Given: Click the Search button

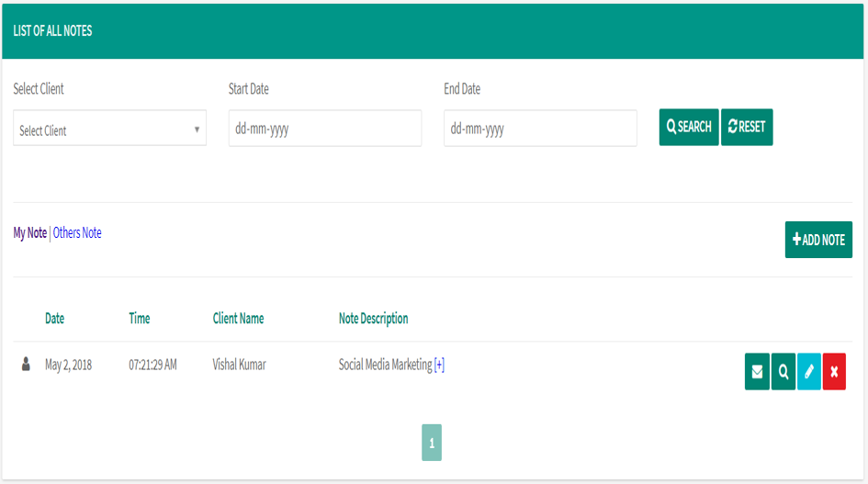Looking at the screenshot, I should [689, 127].
